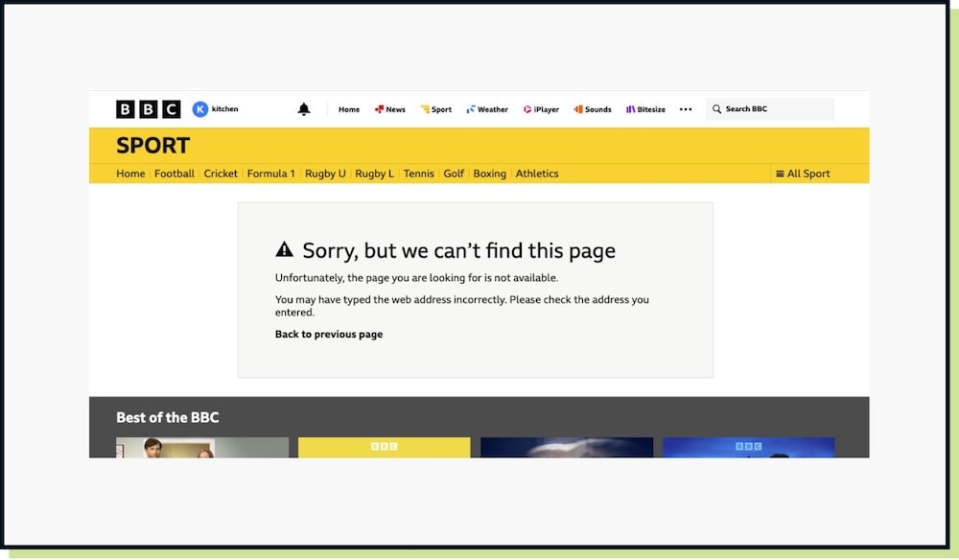This screenshot has width=959, height=560.
Task: Click the warning triangle icon
Action: [x=285, y=248]
